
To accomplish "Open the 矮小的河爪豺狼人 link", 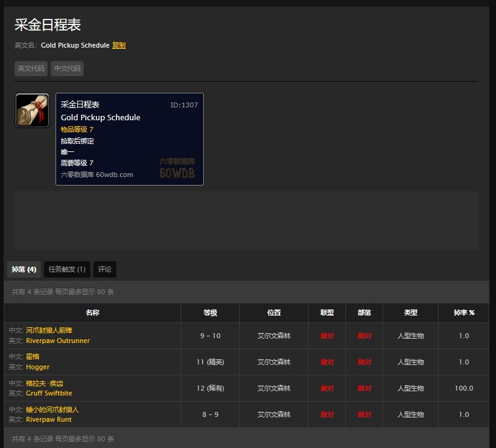I will click(52, 409).
